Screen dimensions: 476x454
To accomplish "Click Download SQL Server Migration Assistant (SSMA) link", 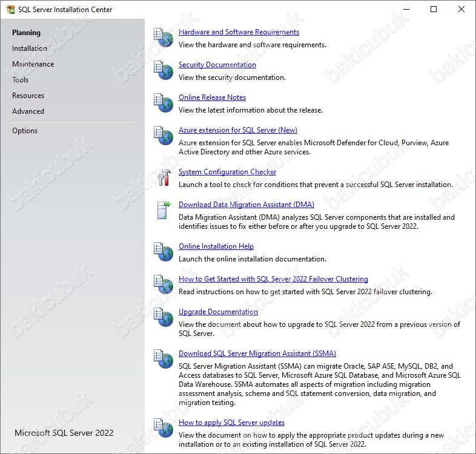I will tap(257, 354).
